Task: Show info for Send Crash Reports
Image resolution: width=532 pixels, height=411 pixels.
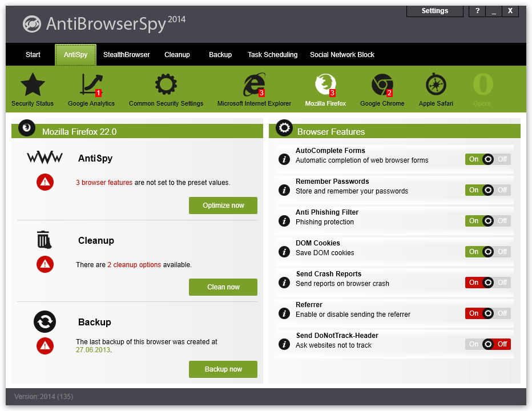Action: pos(284,283)
